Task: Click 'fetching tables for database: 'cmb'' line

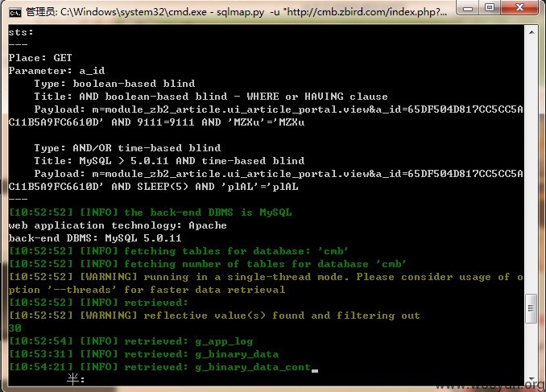Action: point(178,251)
